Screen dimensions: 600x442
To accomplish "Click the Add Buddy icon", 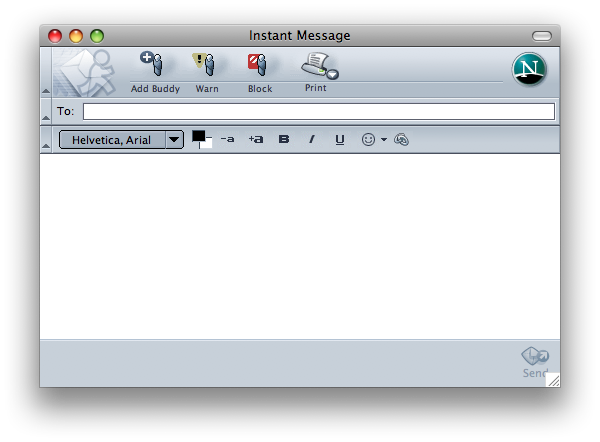I will tap(154, 67).
